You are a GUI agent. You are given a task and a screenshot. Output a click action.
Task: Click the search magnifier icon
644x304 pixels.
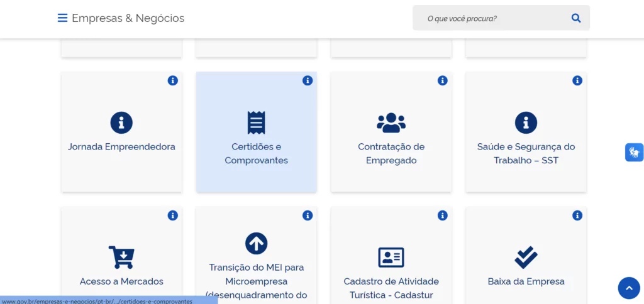[x=575, y=18]
